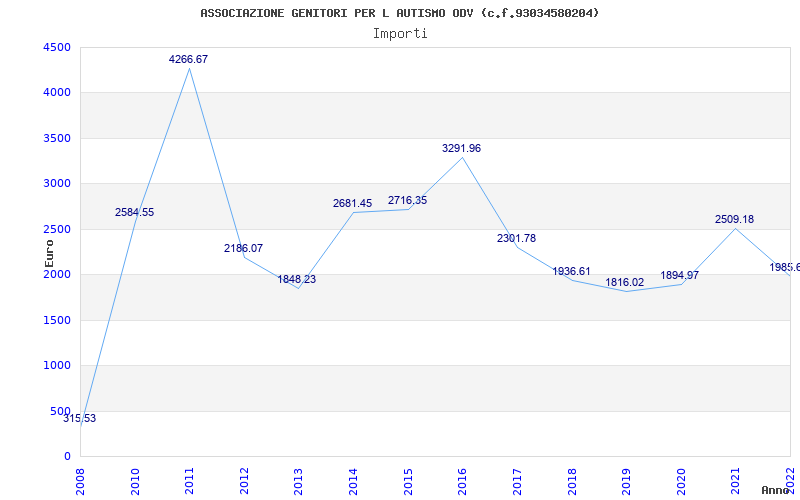Select the 2008 x-axis year label

coord(81,481)
